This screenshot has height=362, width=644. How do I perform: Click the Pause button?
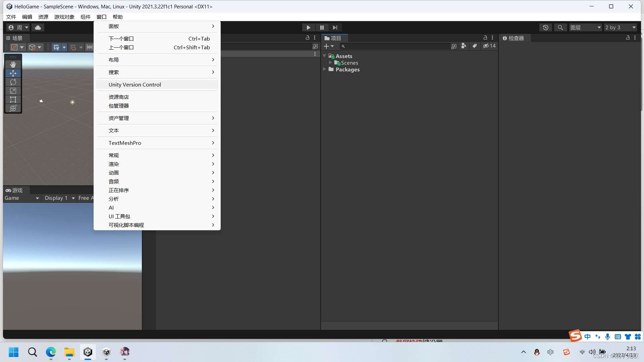pyautogui.click(x=322, y=27)
